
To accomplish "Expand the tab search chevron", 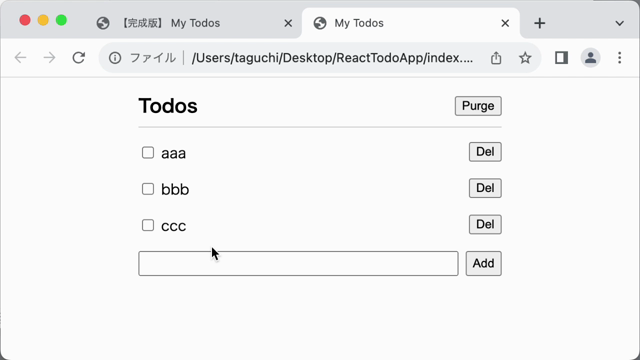I will (620, 23).
